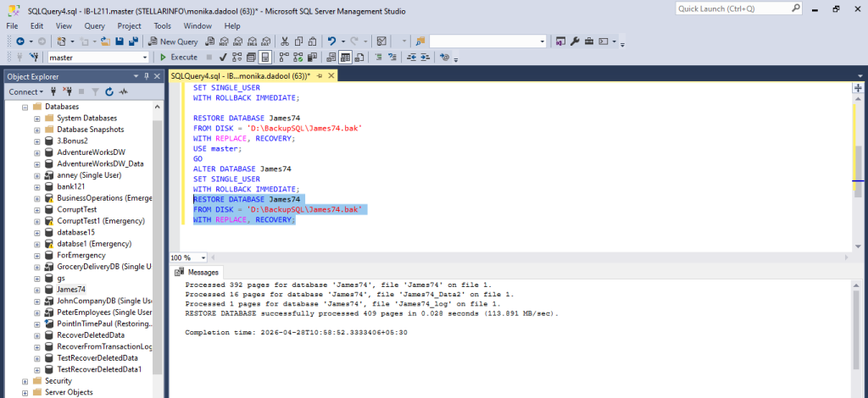Click Uncomment selected lines icon
This screenshot has height=398, width=868.
pos(392,57)
